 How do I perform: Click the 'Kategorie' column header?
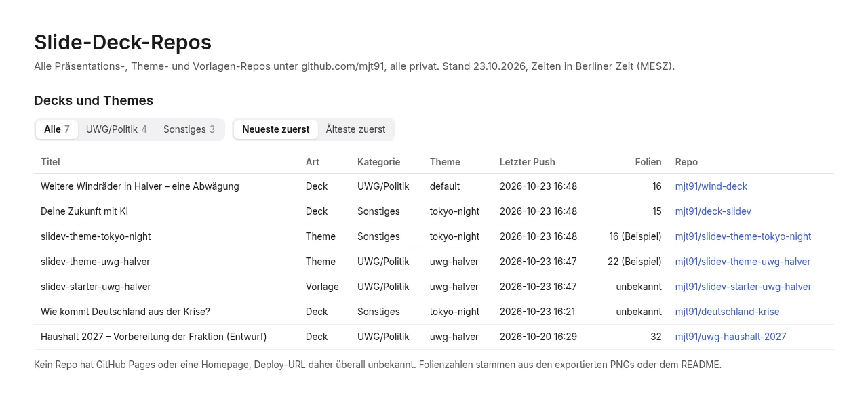click(x=379, y=162)
